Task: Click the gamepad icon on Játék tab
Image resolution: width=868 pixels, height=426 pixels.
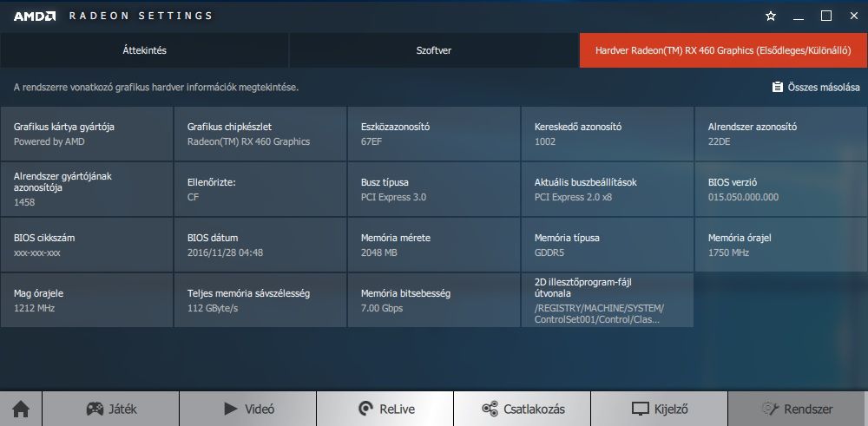Action: pyautogui.click(x=95, y=409)
